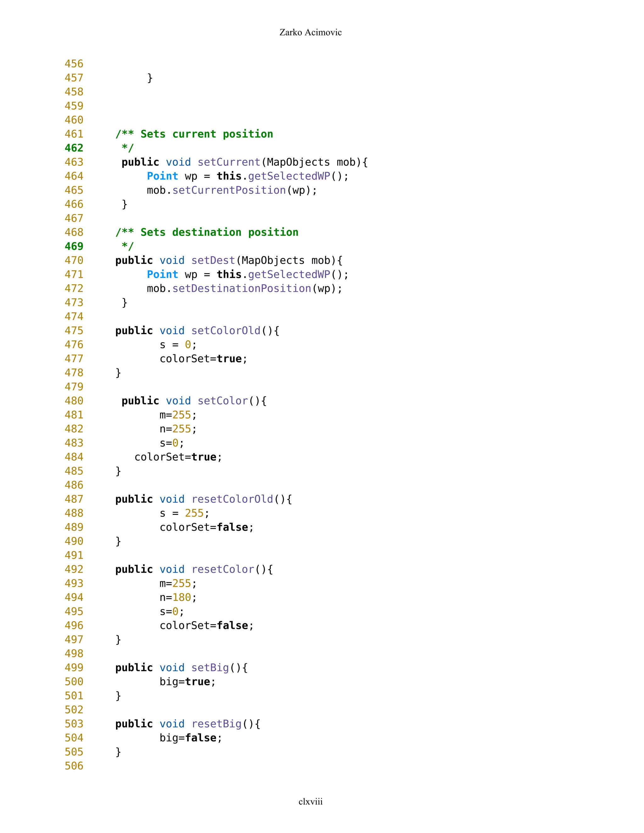Click line number 456
The height and width of the screenshot is (833, 644).
coord(74,64)
